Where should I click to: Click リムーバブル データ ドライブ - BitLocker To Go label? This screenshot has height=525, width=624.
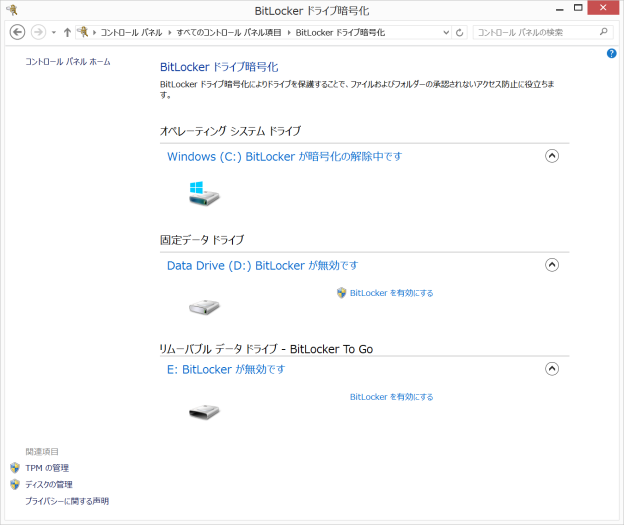point(266,349)
